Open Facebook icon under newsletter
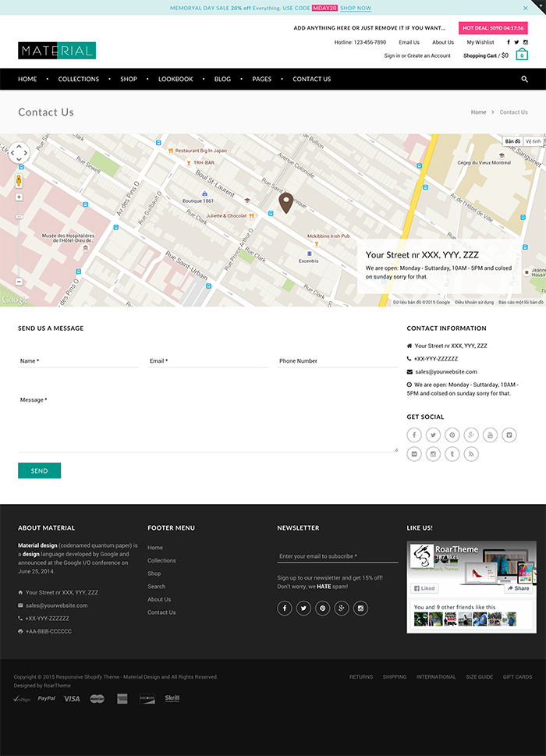546x756 pixels. 285,608
